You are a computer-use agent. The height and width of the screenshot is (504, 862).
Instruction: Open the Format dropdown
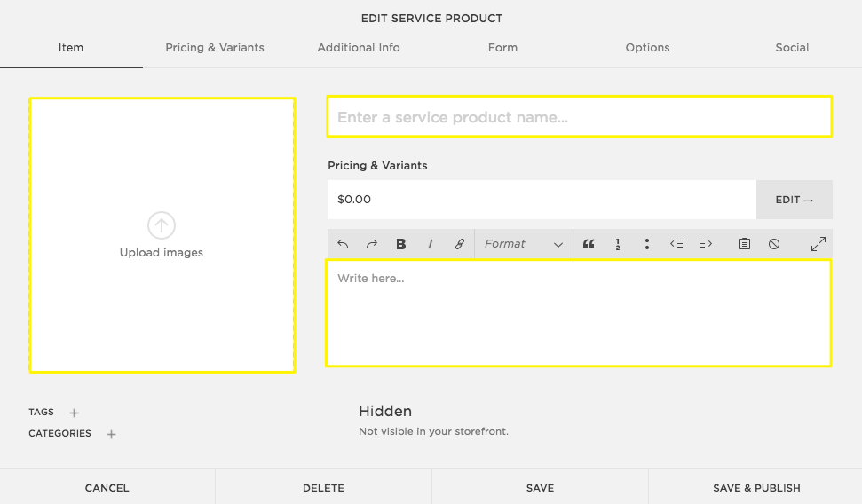[524, 244]
